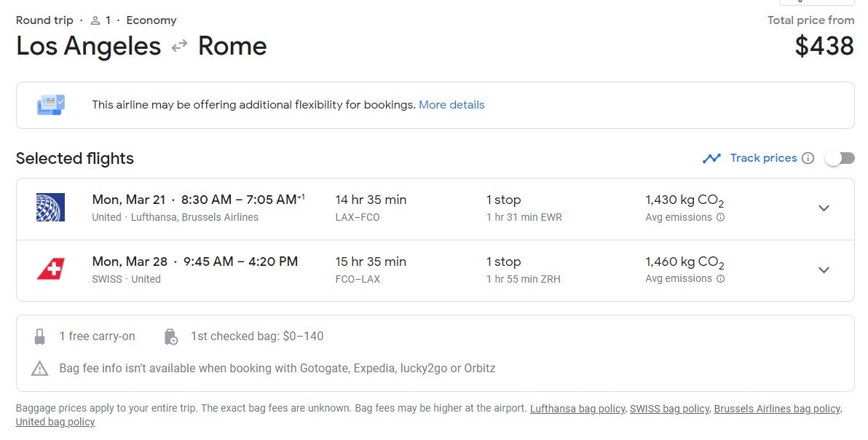868x440 pixels.
Task: Enable the Track prices toggle
Action: click(x=839, y=157)
